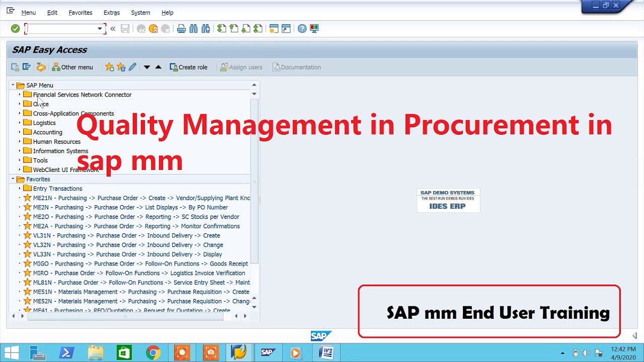Click the Move Favorites Up arrow

pyautogui.click(x=158, y=67)
